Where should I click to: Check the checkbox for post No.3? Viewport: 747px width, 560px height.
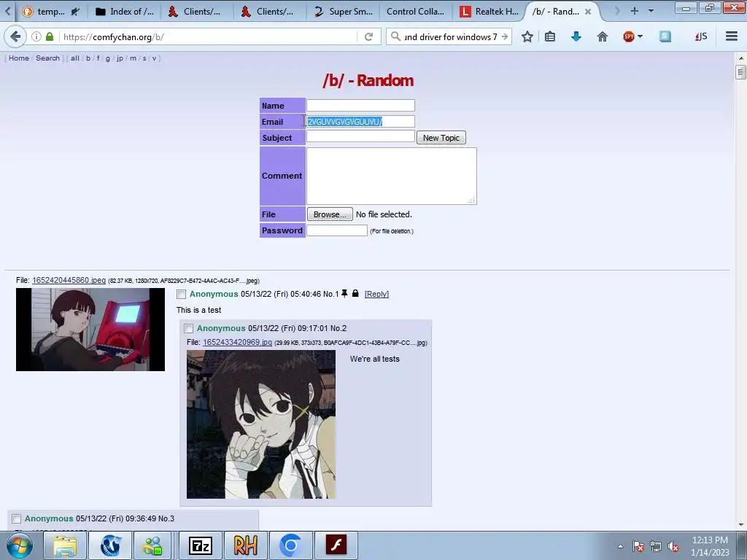(17, 518)
